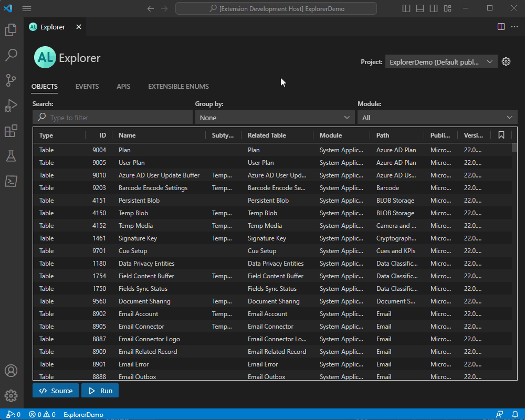The width and height of the screenshot is (525, 420).
Task: Click the Run button
Action: (x=100, y=391)
